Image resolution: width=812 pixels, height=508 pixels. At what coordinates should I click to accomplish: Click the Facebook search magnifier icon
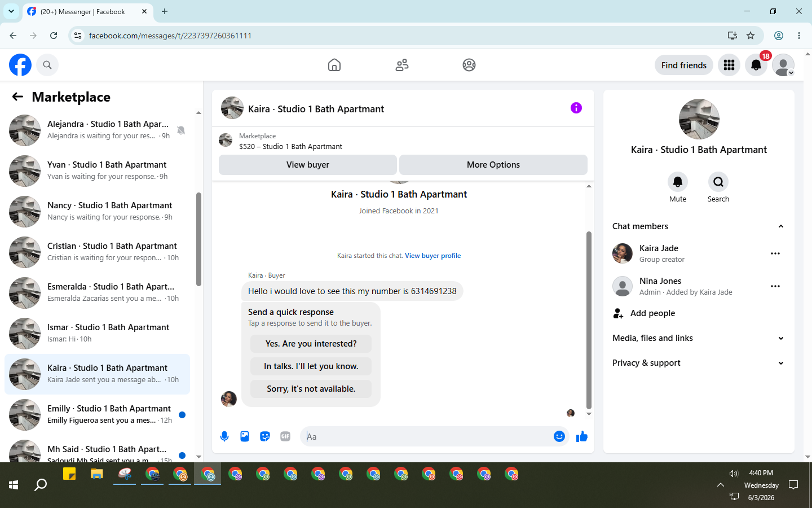click(x=47, y=65)
